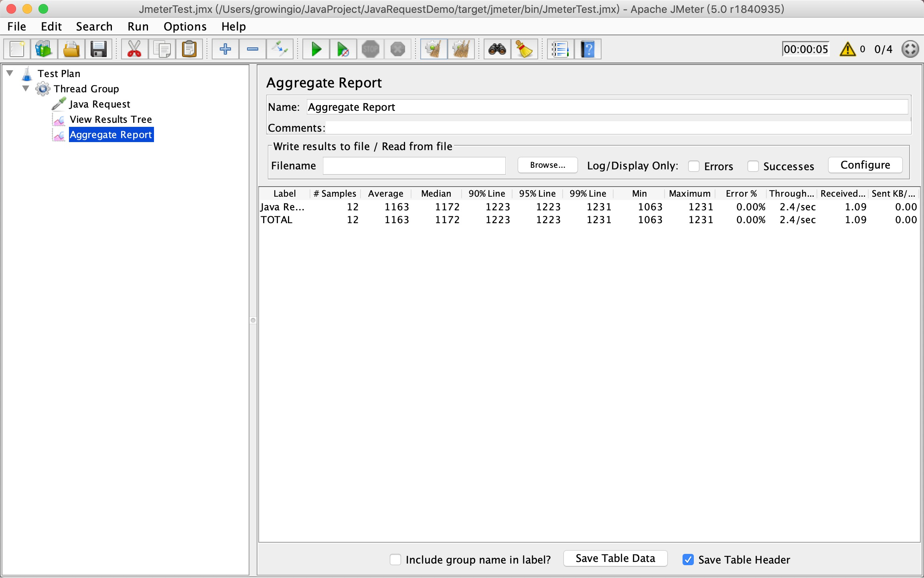Click the Clear All double broom icon
The width and height of the screenshot is (924, 578).
[x=461, y=49]
